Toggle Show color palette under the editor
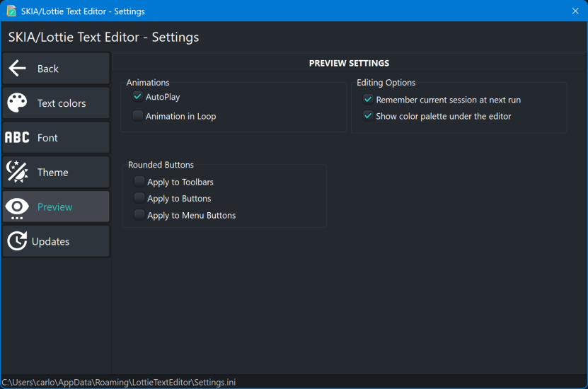The height and width of the screenshot is (389, 588). pos(368,116)
